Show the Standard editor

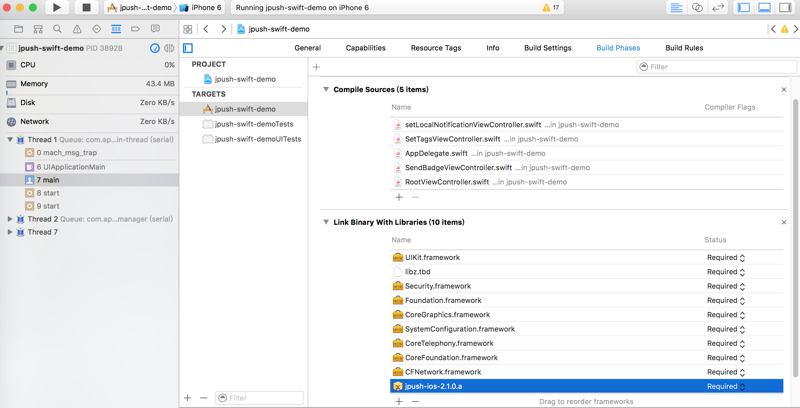pos(677,8)
